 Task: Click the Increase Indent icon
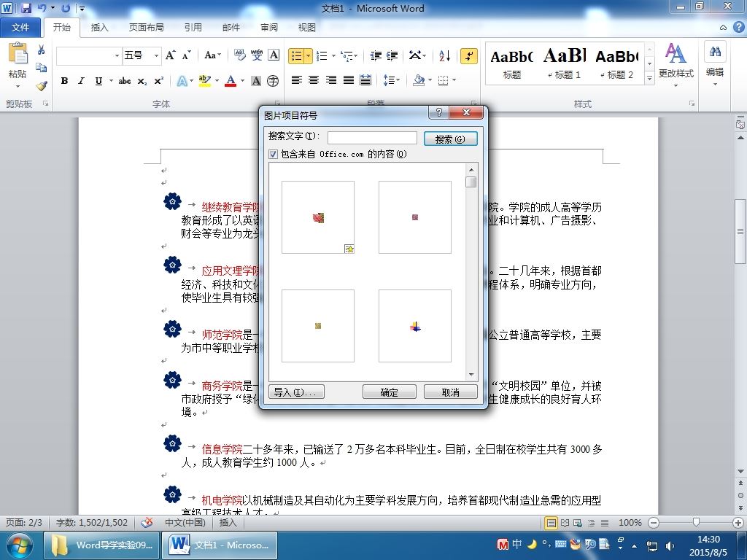(x=392, y=55)
